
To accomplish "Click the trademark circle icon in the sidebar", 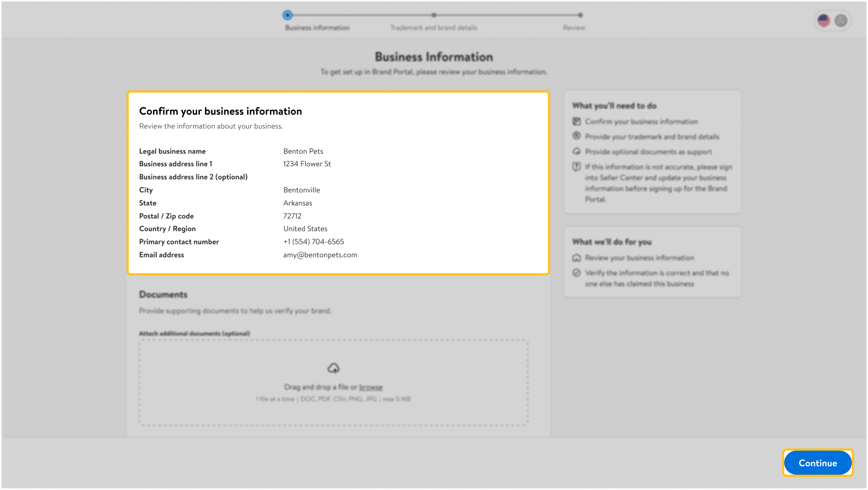I will coord(577,136).
